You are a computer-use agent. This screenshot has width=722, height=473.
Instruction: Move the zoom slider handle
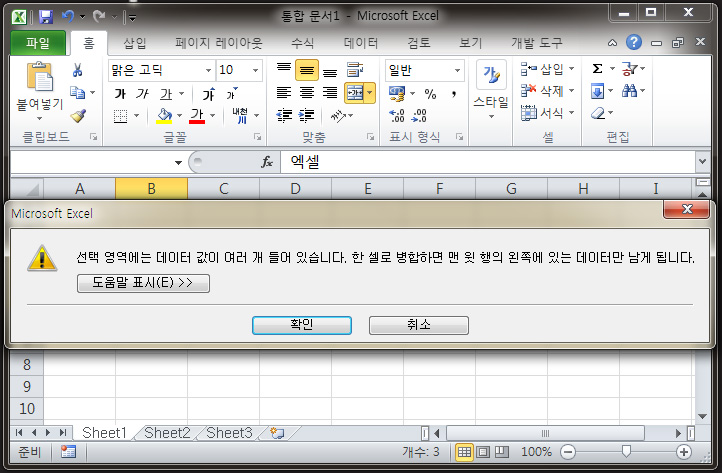(x=626, y=451)
